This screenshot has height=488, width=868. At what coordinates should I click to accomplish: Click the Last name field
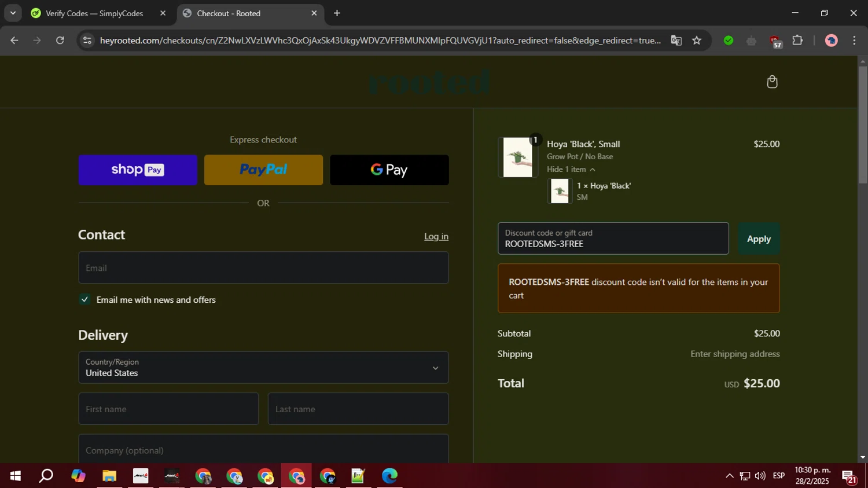tap(358, 409)
